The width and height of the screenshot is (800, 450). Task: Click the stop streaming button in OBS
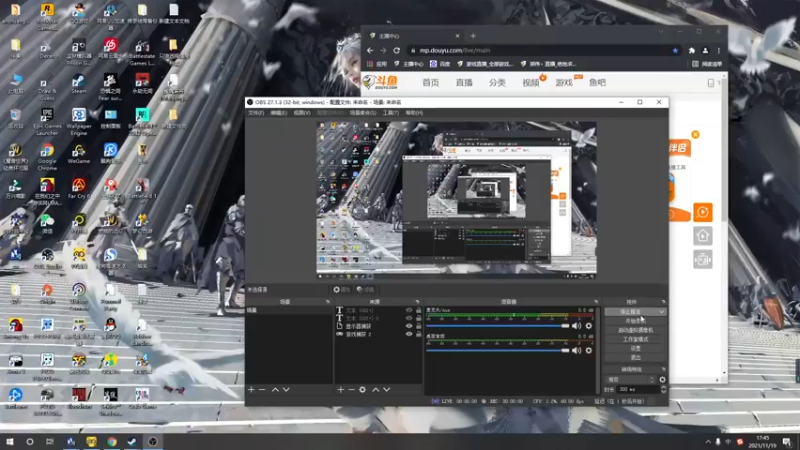click(631, 312)
